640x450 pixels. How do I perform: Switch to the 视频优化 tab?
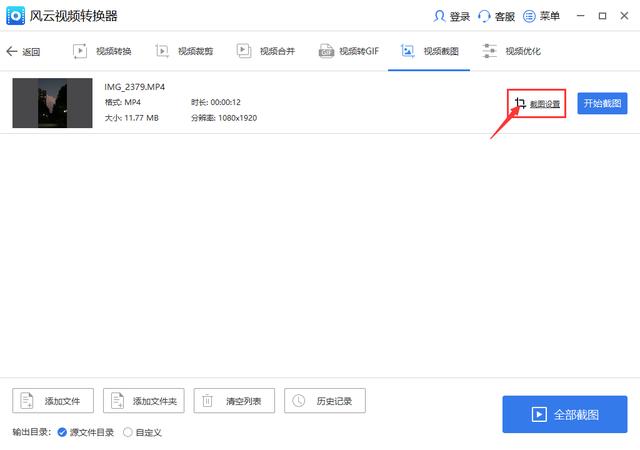click(511, 51)
